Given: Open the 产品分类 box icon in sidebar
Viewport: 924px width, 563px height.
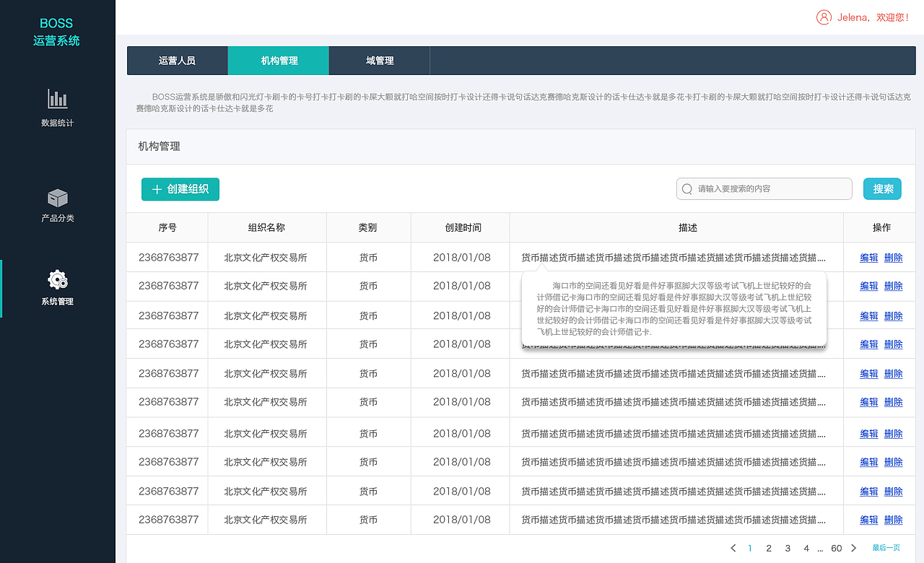Looking at the screenshot, I should [58, 198].
